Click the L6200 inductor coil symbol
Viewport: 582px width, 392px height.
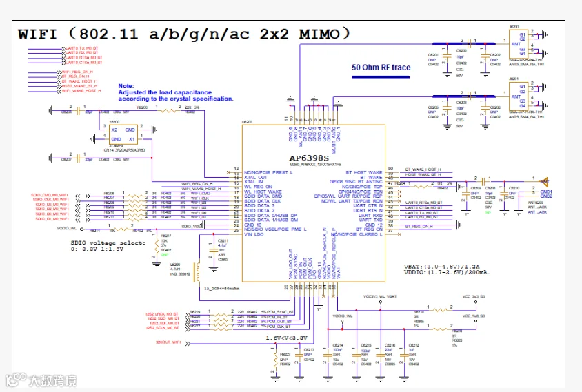point(197,272)
